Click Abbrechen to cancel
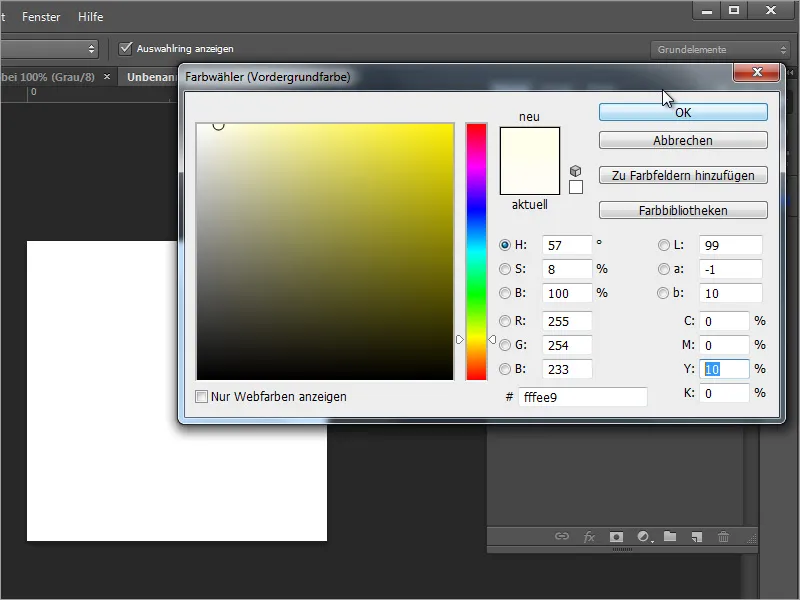Image resolution: width=800 pixels, height=600 pixels. [x=683, y=140]
